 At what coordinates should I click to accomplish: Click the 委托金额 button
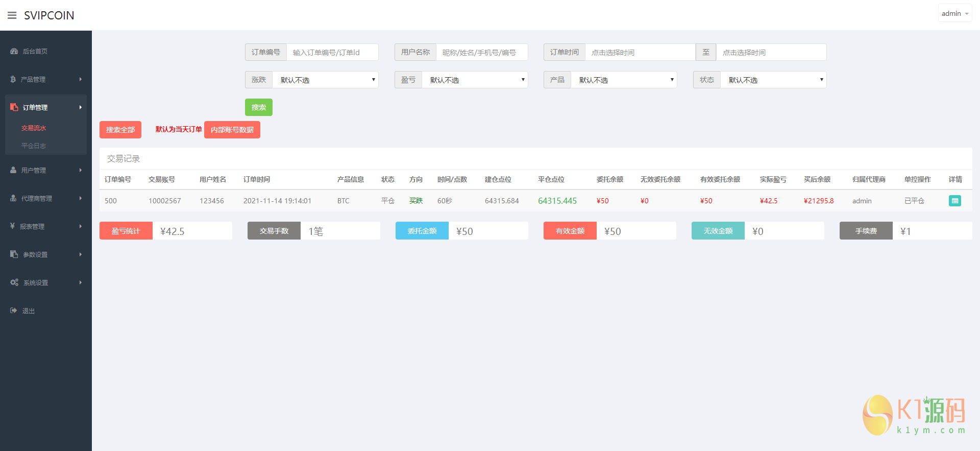point(422,231)
